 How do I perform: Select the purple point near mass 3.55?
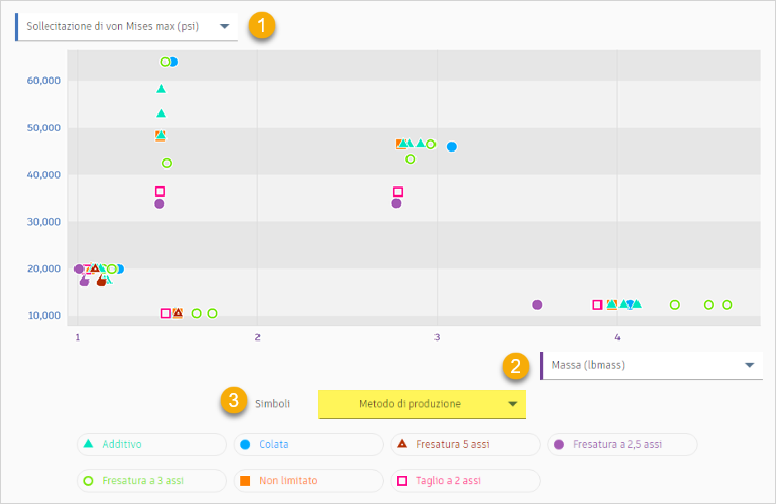pos(537,305)
